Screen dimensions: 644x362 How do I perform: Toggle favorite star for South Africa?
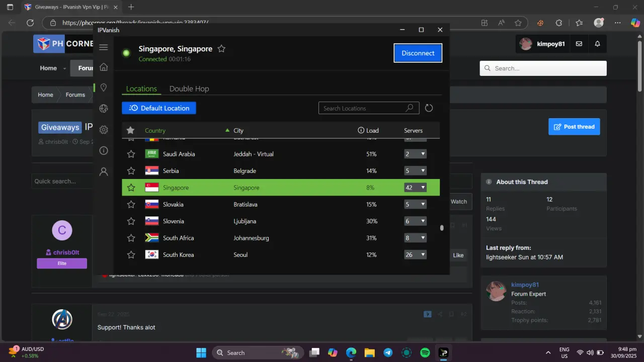pyautogui.click(x=131, y=238)
